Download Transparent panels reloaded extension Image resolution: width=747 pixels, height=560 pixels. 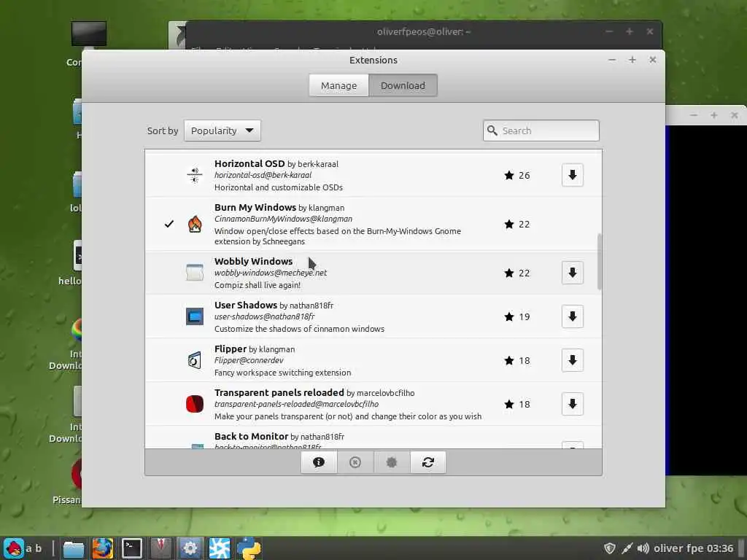pyautogui.click(x=572, y=404)
